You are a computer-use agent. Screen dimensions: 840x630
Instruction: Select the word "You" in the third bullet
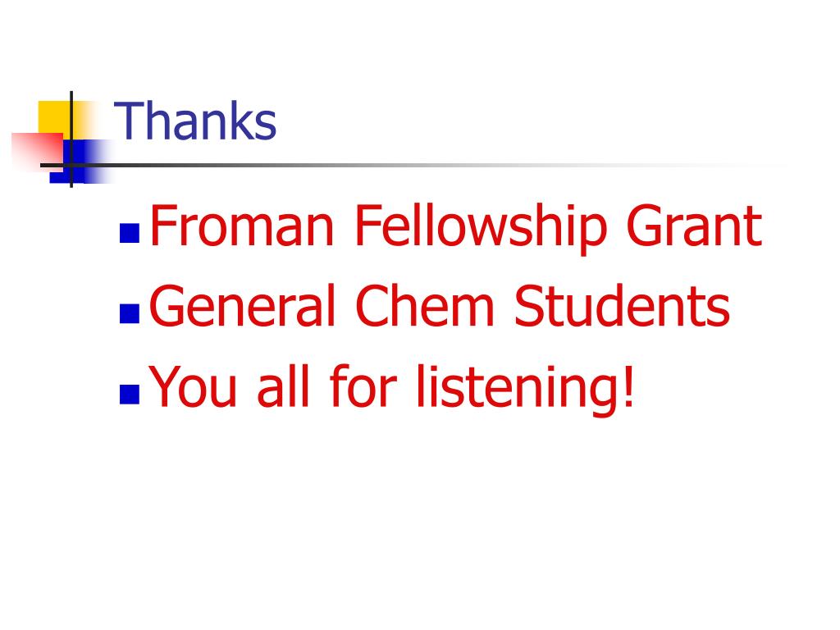coord(193,387)
